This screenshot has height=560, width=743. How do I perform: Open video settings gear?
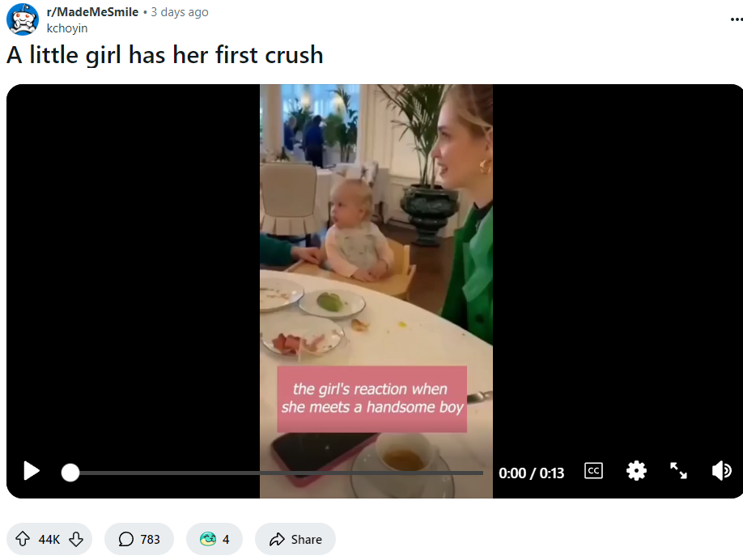pyautogui.click(x=636, y=471)
